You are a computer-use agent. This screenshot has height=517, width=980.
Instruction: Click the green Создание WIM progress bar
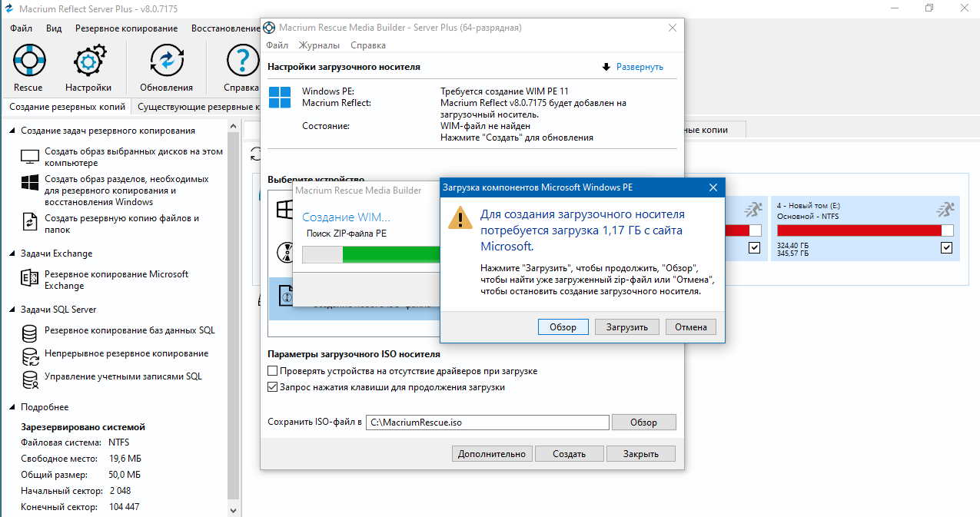[x=370, y=255]
